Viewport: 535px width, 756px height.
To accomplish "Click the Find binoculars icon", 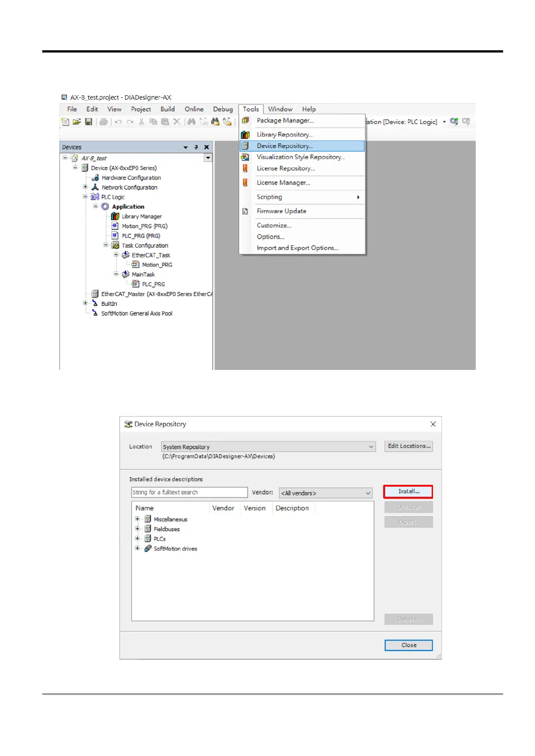I will point(191,122).
